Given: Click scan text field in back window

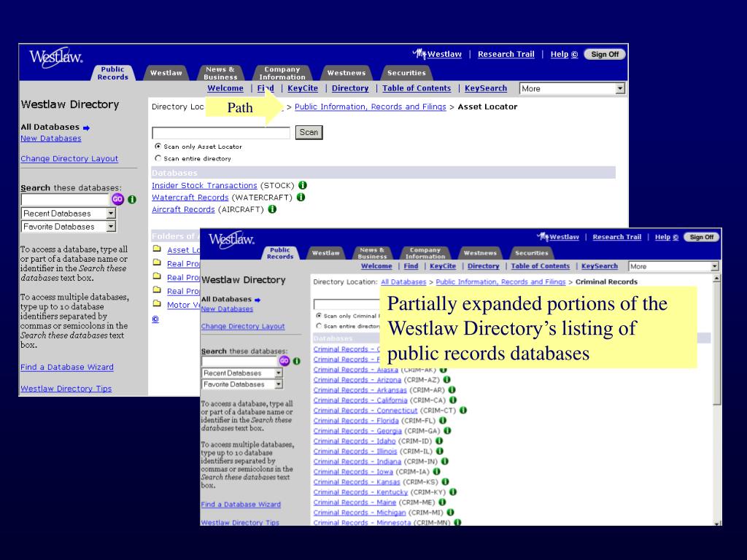Looking at the screenshot, I should pyautogui.click(x=221, y=133).
